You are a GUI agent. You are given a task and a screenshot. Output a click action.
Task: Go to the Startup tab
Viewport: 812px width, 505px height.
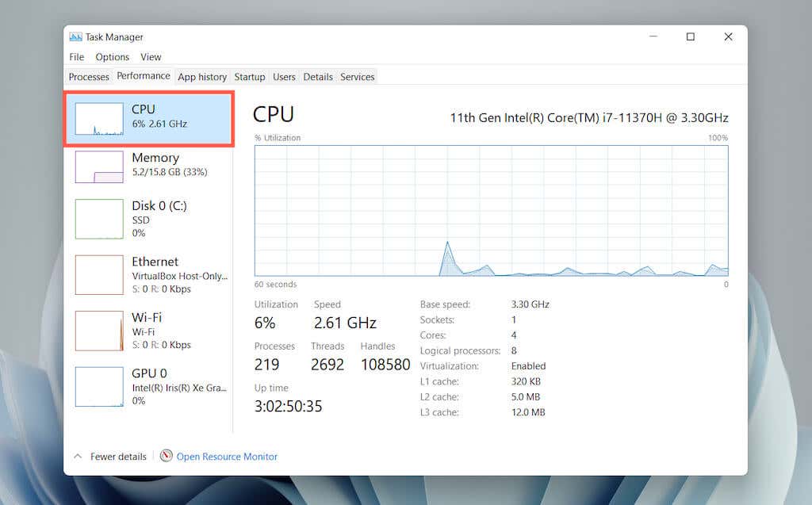click(250, 77)
